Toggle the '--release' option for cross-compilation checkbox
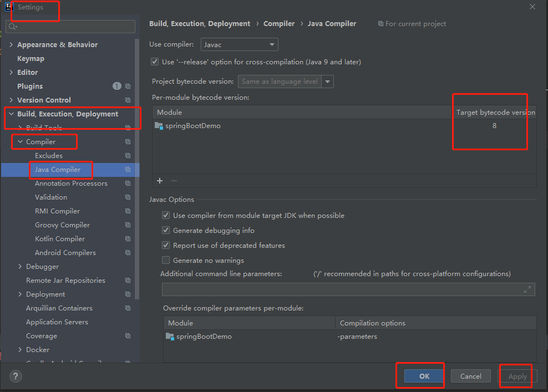Image resolution: width=548 pixels, height=392 pixels. [x=155, y=62]
